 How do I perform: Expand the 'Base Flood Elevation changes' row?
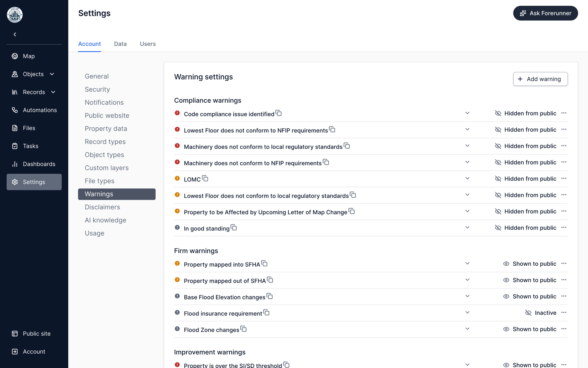[x=467, y=296]
